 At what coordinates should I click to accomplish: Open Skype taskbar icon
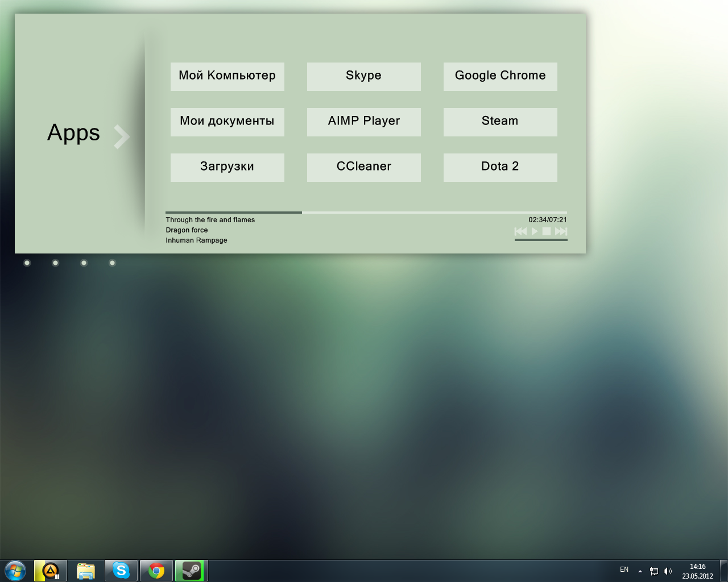(x=121, y=571)
